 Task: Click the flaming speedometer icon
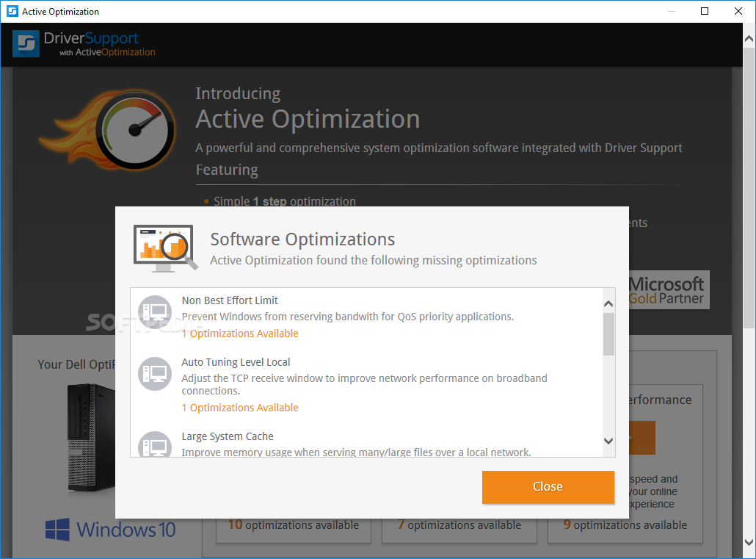point(109,130)
